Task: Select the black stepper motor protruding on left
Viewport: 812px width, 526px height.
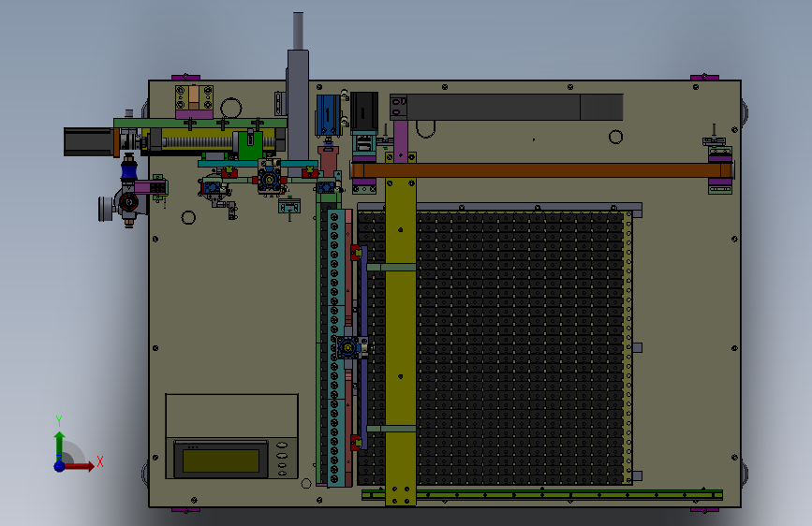Action: [x=89, y=141]
